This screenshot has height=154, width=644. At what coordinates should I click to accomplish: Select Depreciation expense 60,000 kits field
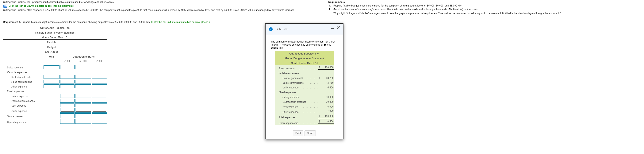[x=83, y=101]
